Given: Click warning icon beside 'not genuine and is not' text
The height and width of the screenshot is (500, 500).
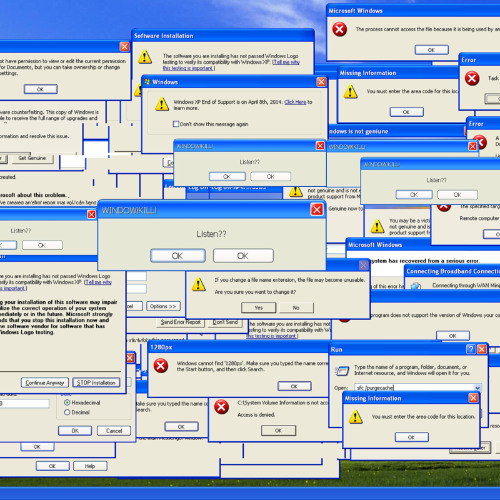Looking at the screenshot, I should coord(296,191).
